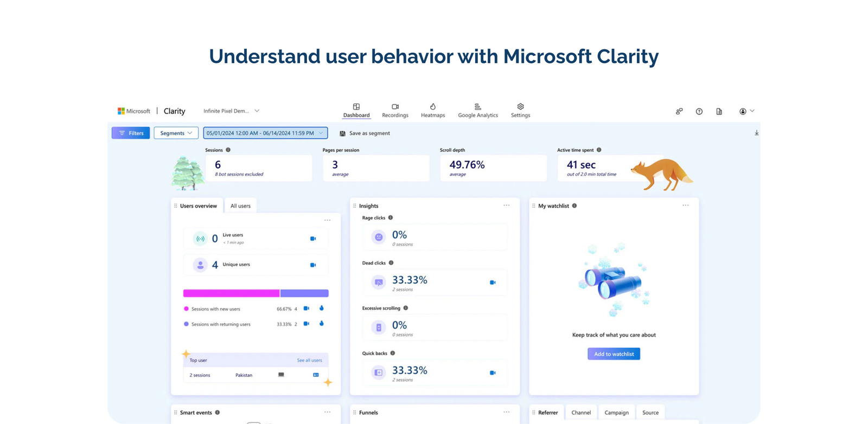Viewport: 868px width, 424px height.
Task: View heatmap for Sessions with returning users
Action: pyautogui.click(x=322, y=323)
